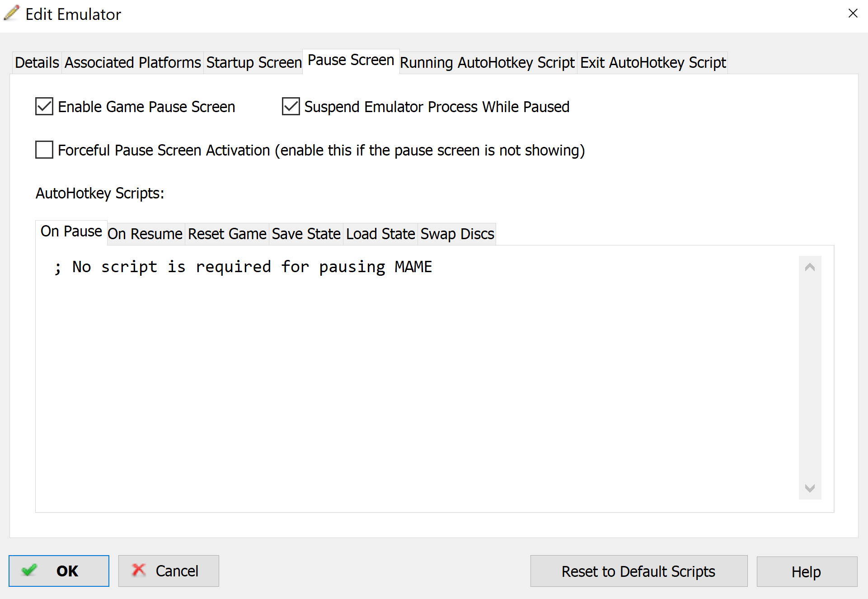This screenshot has height=599, width=868.
Task: Uncheck Enable Game Pause Screen
Action: pos(44,107)
